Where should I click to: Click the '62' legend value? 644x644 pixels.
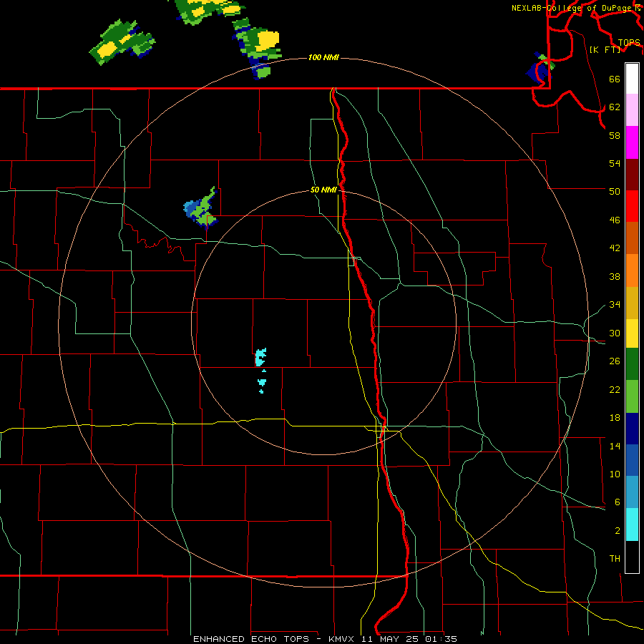(615, 107)
